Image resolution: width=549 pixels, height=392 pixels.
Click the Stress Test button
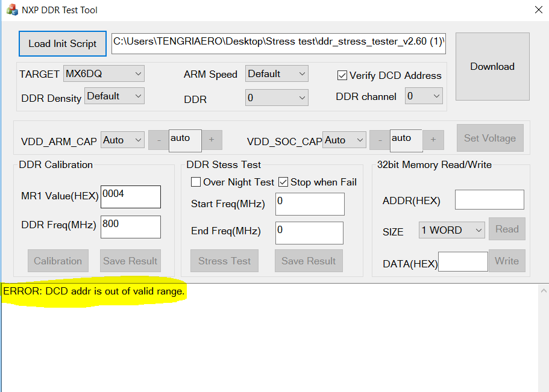pos(224,261)
